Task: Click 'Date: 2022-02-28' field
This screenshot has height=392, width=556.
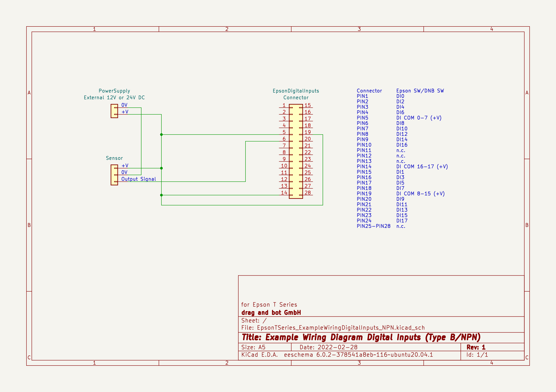Action: tap(329, 347)
